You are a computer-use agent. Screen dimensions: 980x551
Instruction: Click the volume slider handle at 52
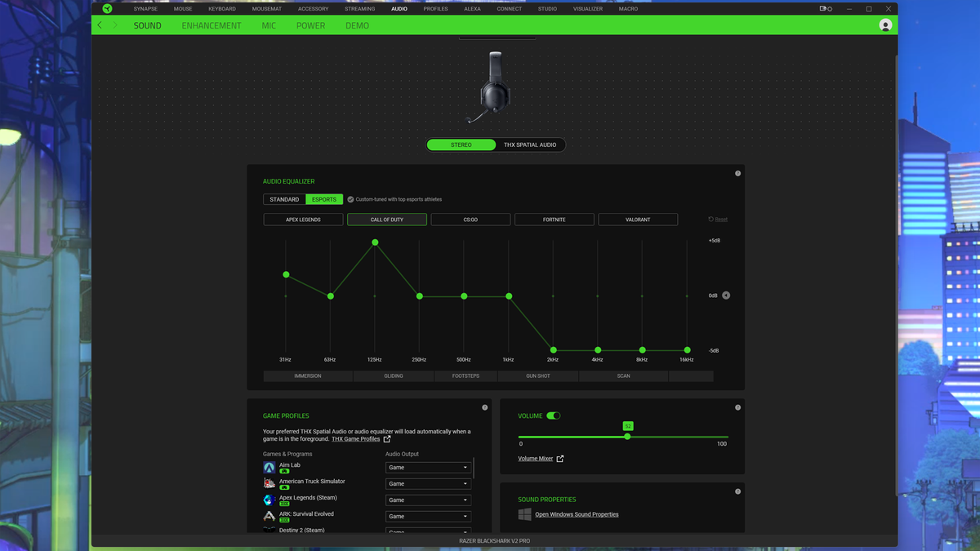[x=627, y=436]
